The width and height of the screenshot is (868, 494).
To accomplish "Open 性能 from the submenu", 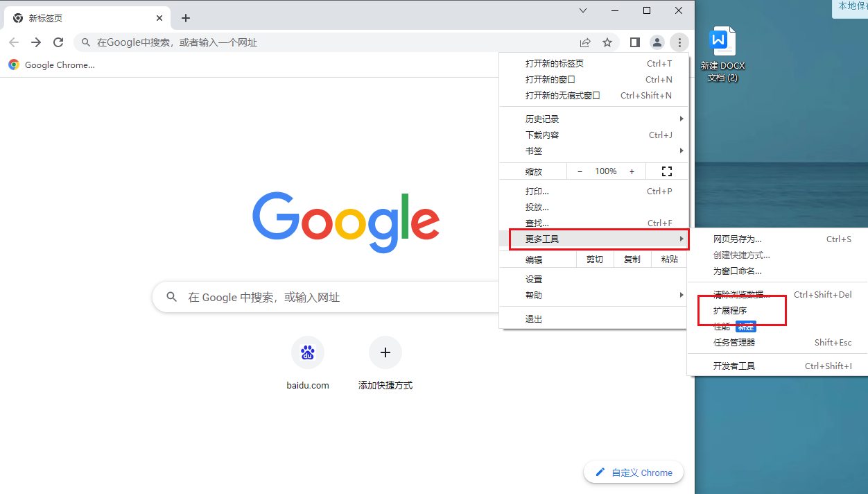I will pos(777,326).
